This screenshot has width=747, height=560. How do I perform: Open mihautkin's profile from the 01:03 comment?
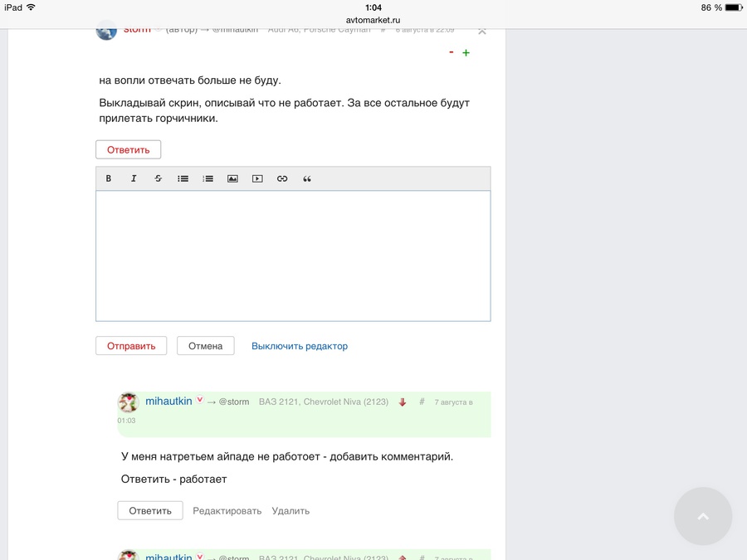pos(168,401)
